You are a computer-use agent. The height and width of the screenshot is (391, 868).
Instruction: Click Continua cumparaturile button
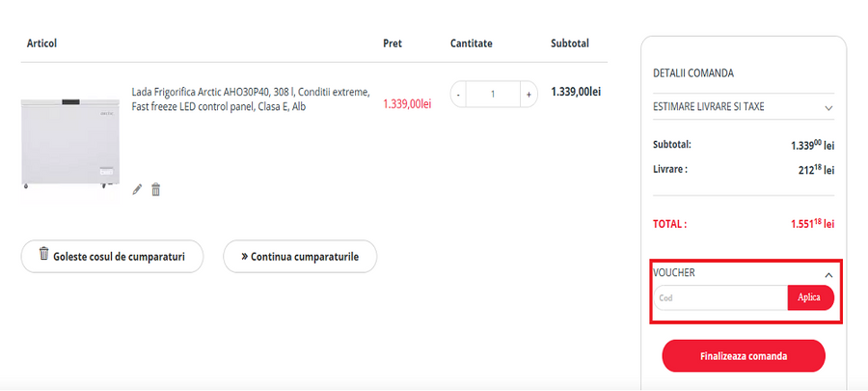pyautogui.click(x=299, y=257)
